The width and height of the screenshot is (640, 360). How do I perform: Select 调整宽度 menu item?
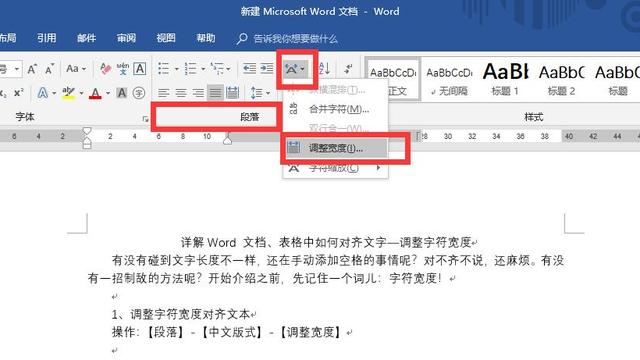pos(336,148)
